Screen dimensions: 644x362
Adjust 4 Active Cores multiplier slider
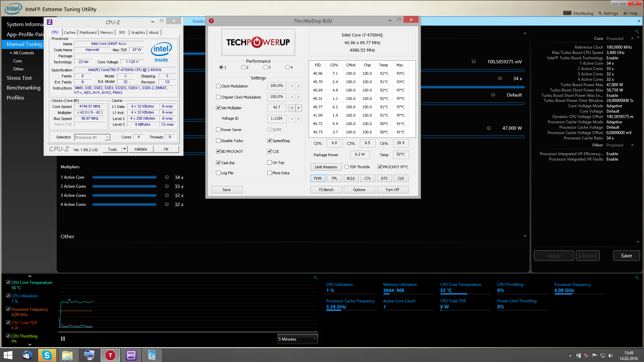point(124,204)
